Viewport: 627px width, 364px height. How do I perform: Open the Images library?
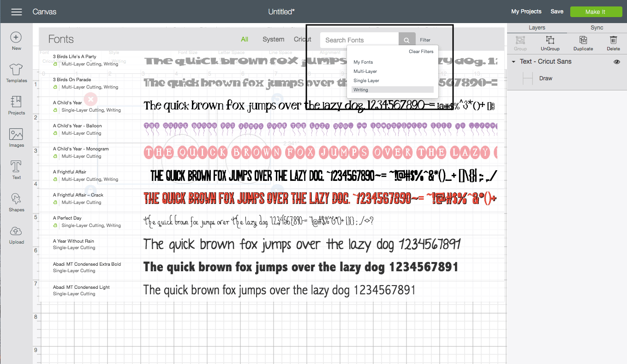point(16,135)
